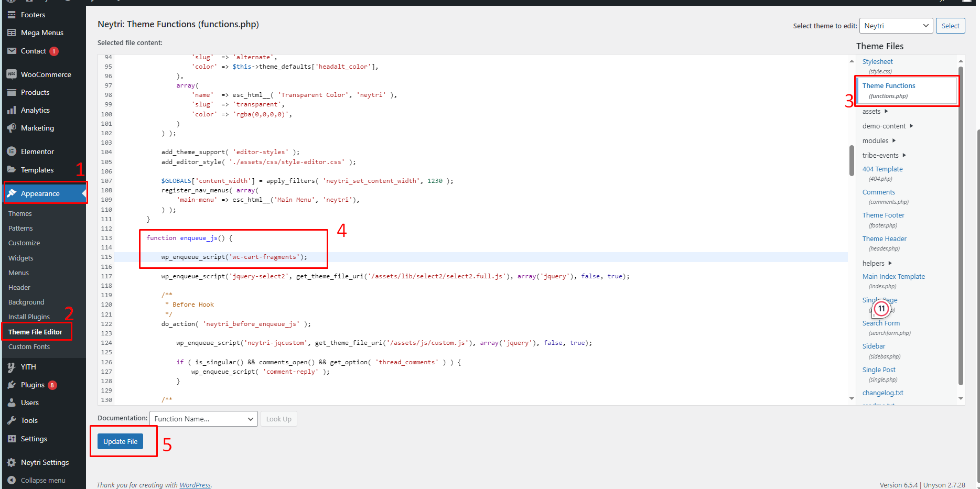Click the Plugins plug icon

point(12,385)
